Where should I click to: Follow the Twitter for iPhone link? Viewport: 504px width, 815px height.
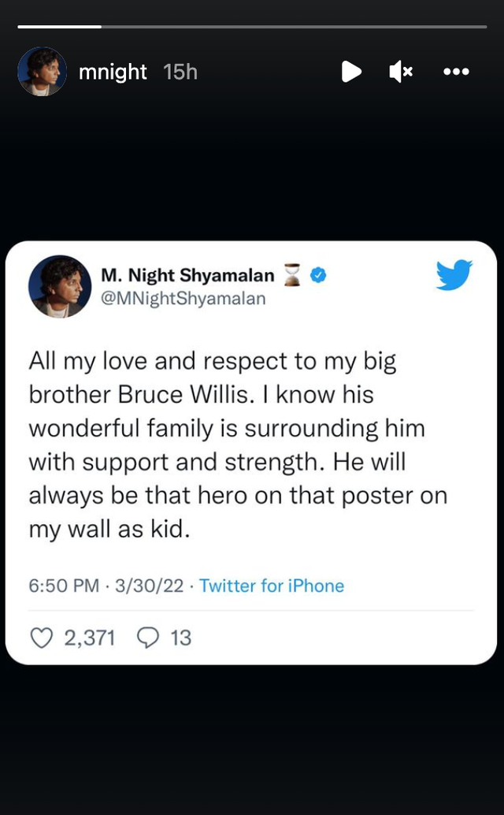(272, 586)
